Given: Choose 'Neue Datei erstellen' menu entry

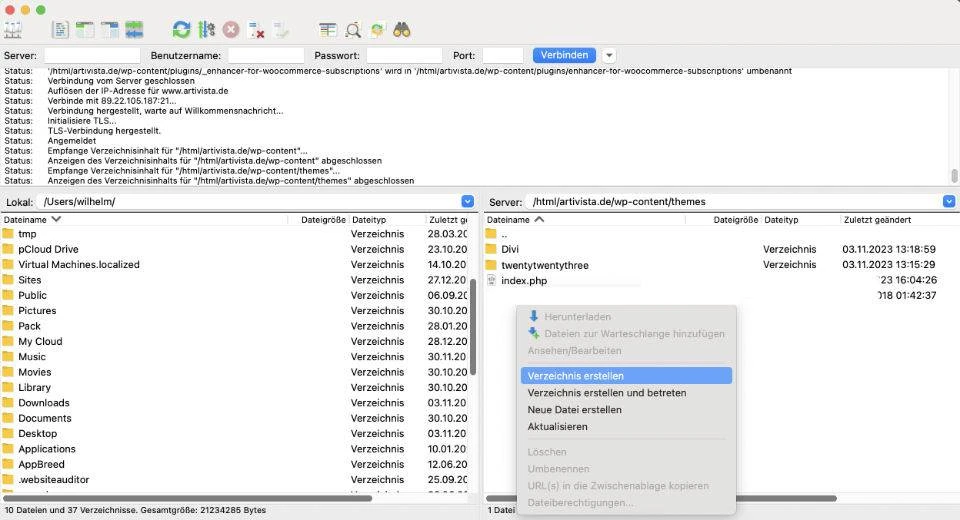Looking at the screenshot, I should [x=626, y=410].
